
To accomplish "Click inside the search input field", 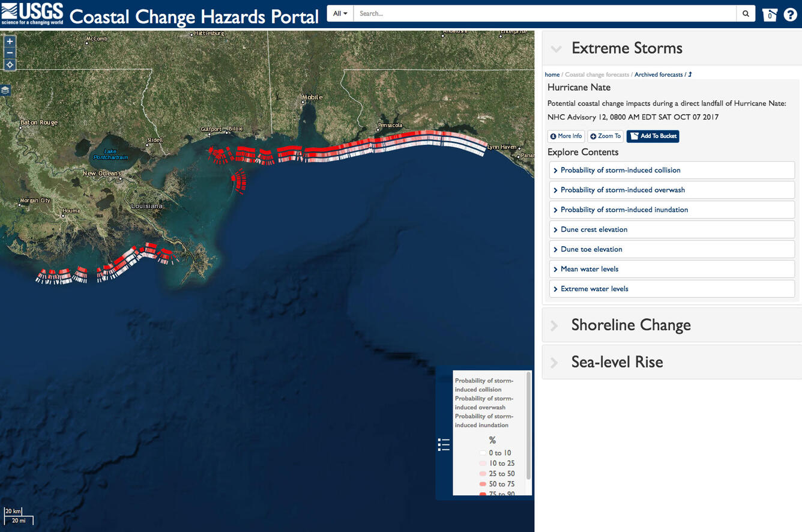I will point(540,13).
